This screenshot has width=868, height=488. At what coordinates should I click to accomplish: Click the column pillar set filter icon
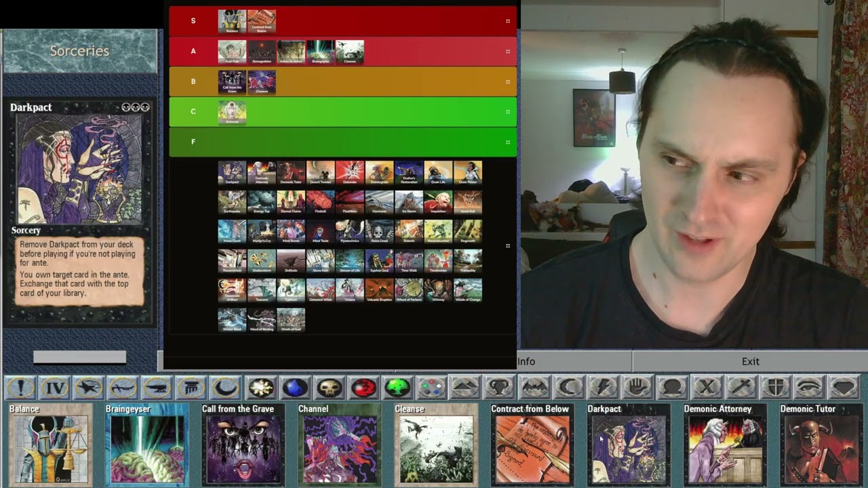click(x=192, y=388)
